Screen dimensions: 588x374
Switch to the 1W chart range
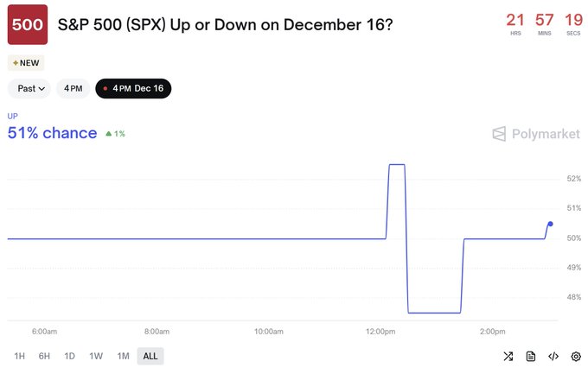96,356
